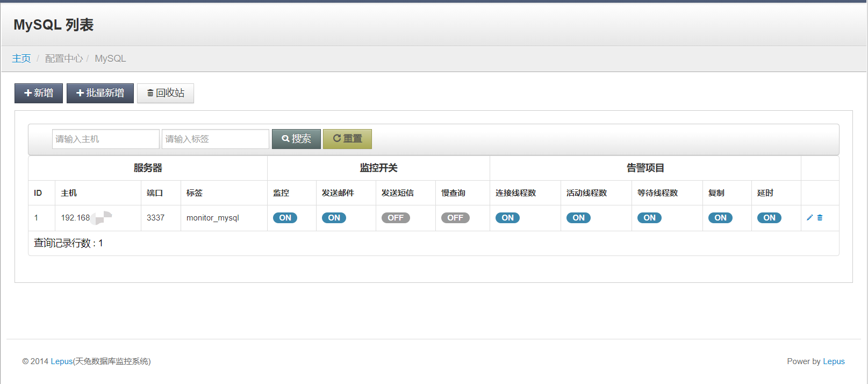868x384 pixels.
Task: Click the 服务器 group header
Action: [x=148, y=168]
